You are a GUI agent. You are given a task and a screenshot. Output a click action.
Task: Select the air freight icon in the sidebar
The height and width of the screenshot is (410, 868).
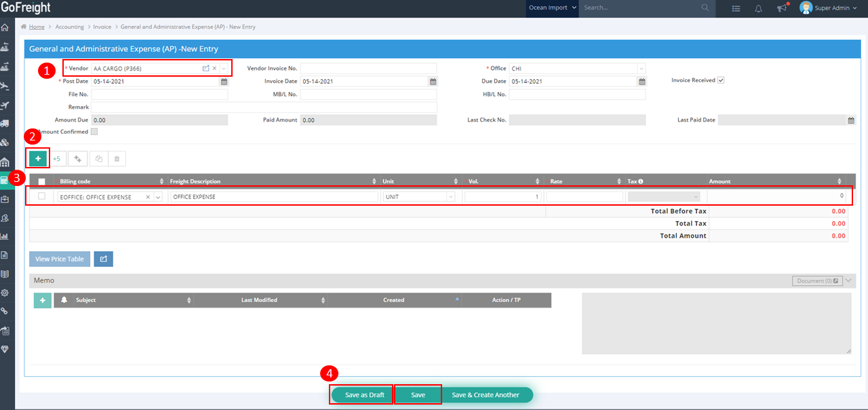(x=7, y=84)
